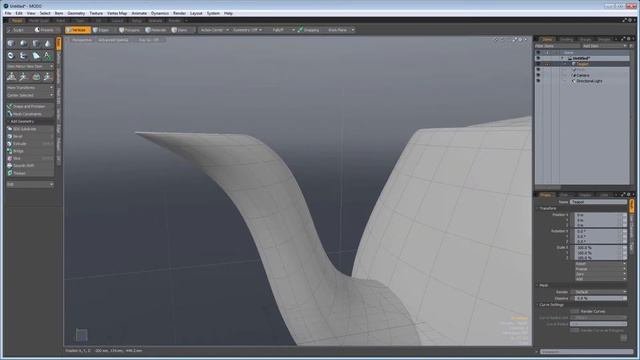The height and width of the screenshot is (360, 640).
Task: Activate the Thicken tool
Action: click(30, 173)
